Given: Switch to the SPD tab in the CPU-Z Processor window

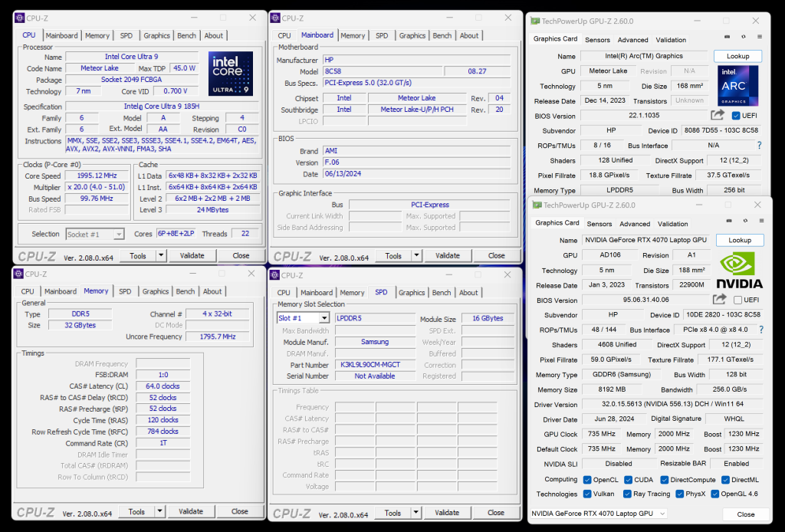Looking at the screenshot, I should [x=126, y=35].
